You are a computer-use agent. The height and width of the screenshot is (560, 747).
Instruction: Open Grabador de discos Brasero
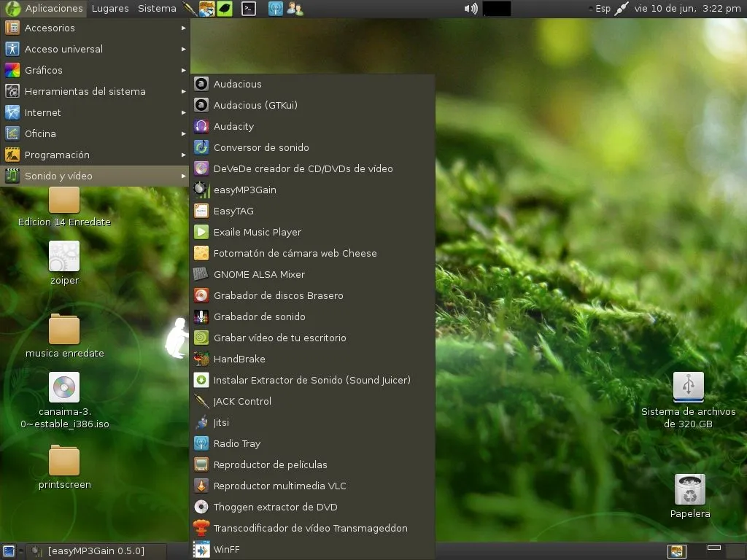click(x=278, y=295)
